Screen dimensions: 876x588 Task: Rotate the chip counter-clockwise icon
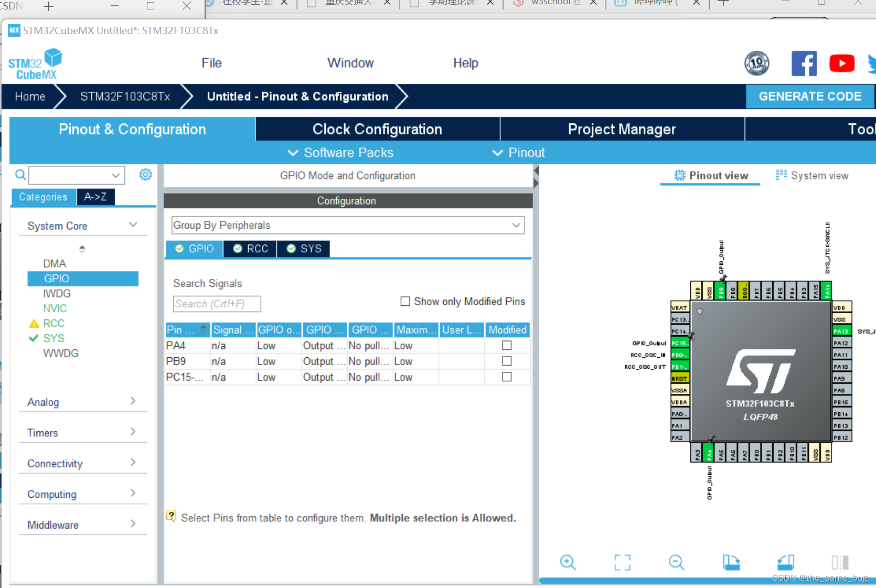click(786, 562)
